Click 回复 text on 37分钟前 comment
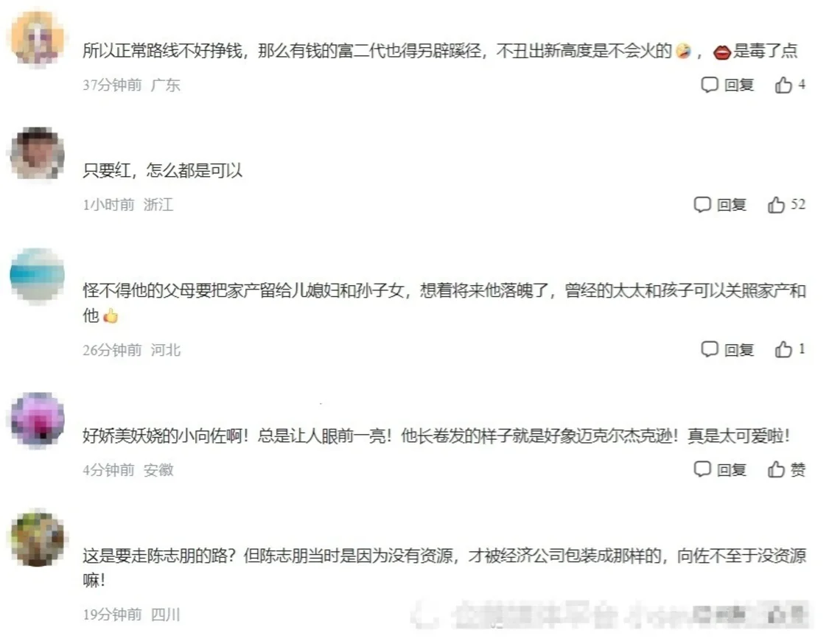Screen dimensions: 829x644 (x=738, y=85)
